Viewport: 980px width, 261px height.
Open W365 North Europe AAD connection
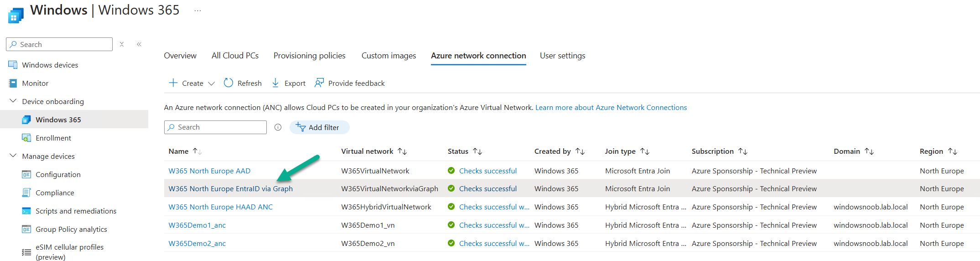coord(209,171)
